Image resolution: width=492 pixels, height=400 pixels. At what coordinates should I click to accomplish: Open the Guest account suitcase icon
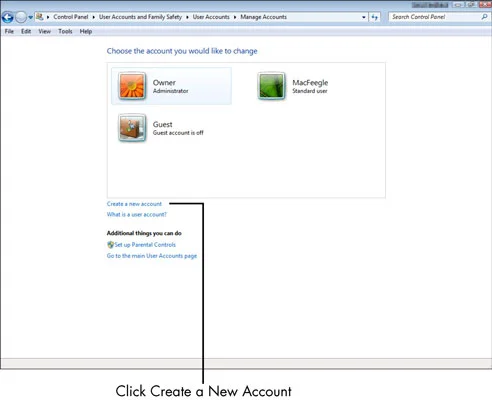coord(132,128)
